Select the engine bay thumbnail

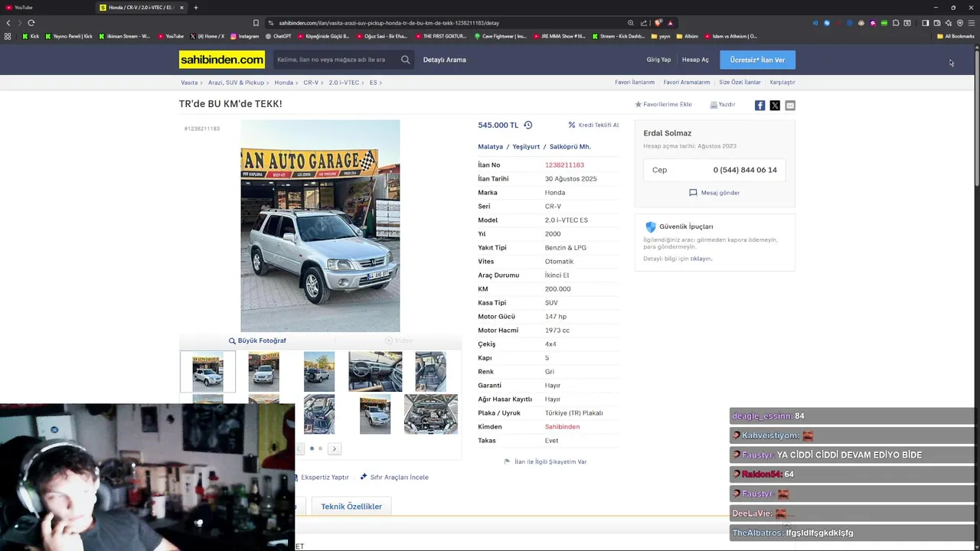[x=431, y=414]
